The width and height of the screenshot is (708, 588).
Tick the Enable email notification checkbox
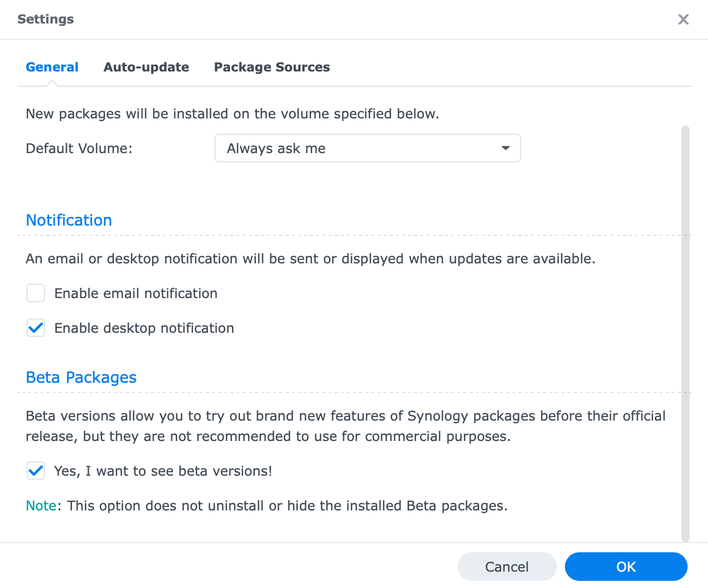(x=36, y=293)
